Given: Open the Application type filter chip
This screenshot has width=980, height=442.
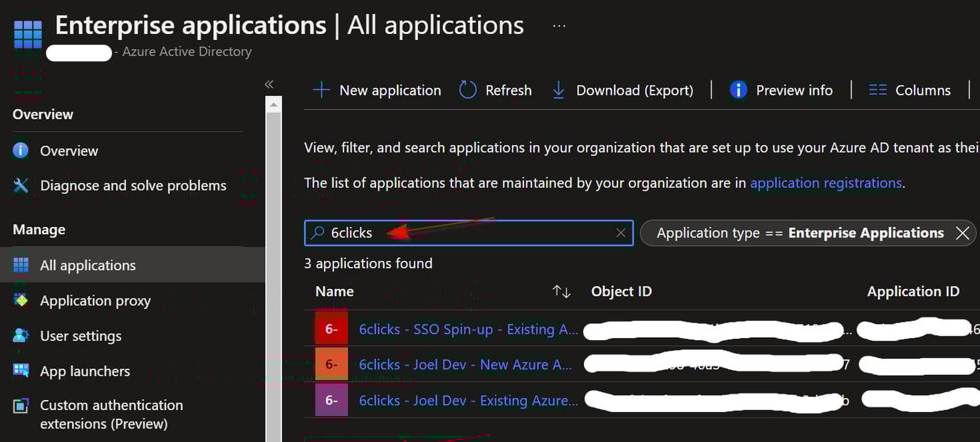Looking at the screenshot, I should tap(798, 233).
